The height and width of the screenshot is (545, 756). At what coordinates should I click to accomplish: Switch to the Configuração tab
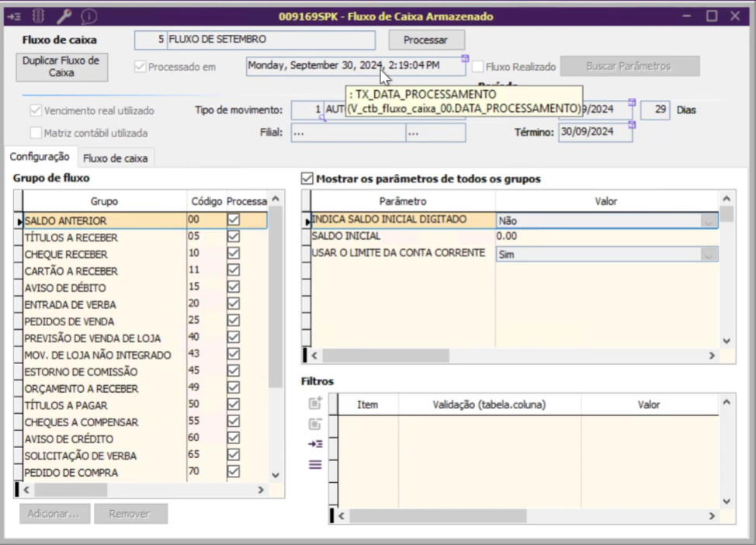tap(40, 158)
